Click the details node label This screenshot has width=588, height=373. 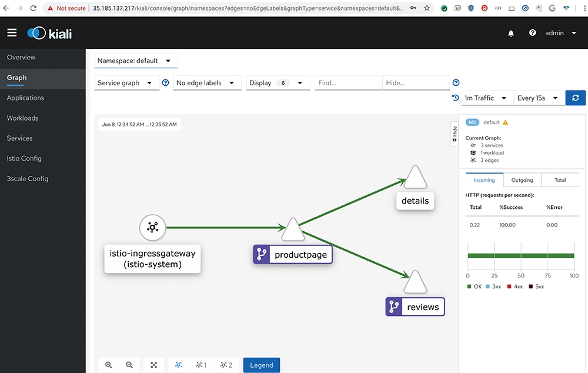pyautogui.click(x=415, y=201)
